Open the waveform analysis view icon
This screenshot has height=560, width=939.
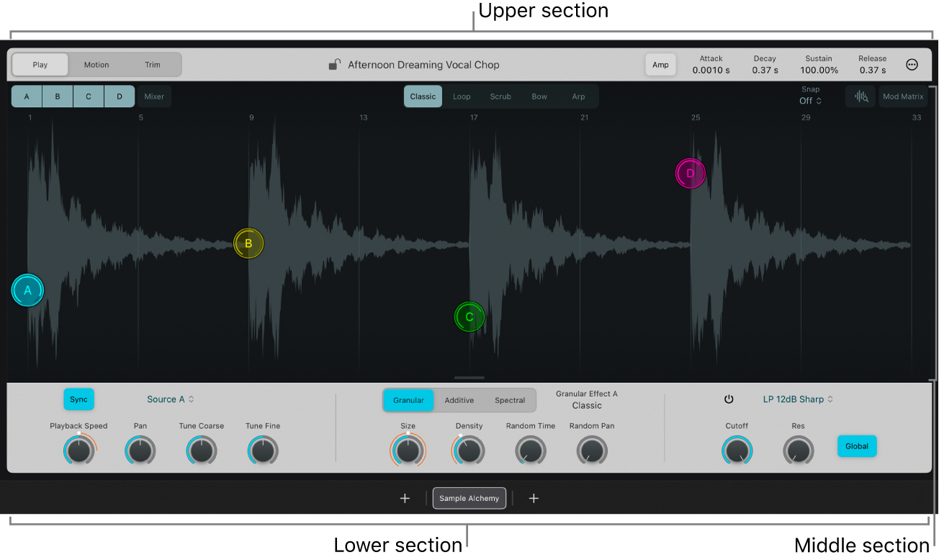860,96
